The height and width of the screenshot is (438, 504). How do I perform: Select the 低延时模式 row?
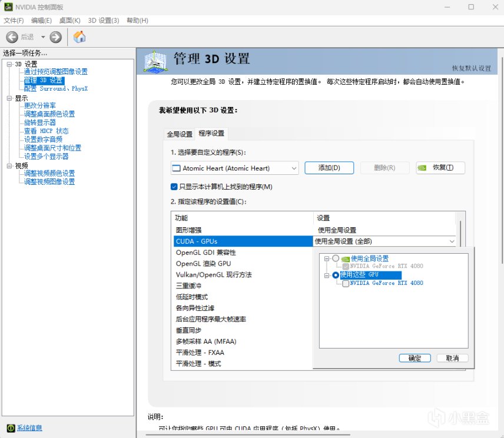(x=243, y=297)
